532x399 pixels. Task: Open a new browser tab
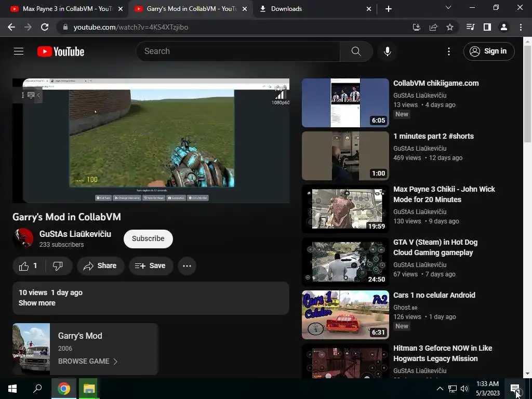coord(389,9)
